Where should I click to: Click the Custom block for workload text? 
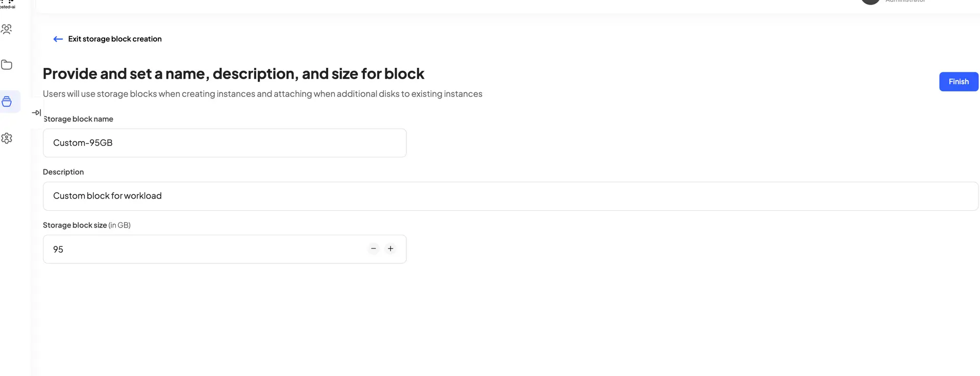[107, 195]
